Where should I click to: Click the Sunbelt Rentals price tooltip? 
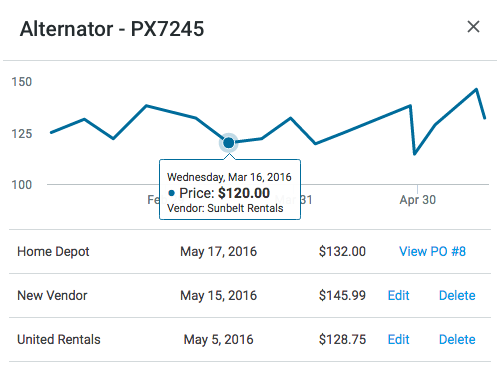[230, 190]
